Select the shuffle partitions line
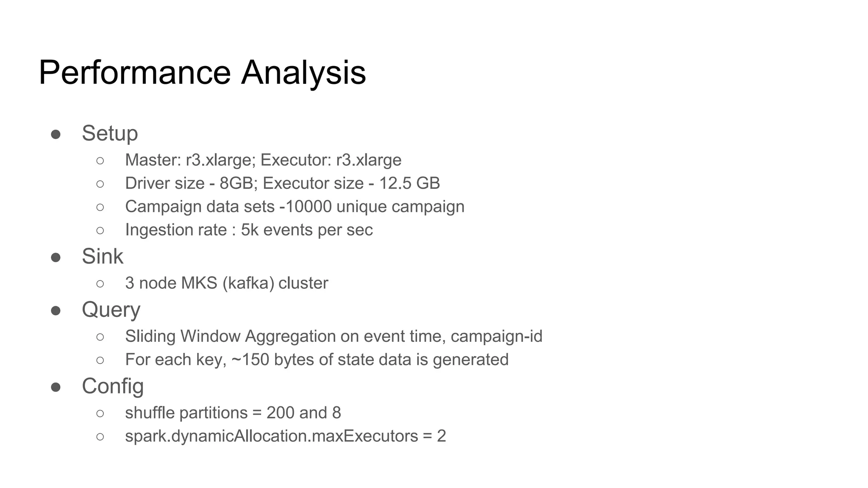 [x=233, y=413]
